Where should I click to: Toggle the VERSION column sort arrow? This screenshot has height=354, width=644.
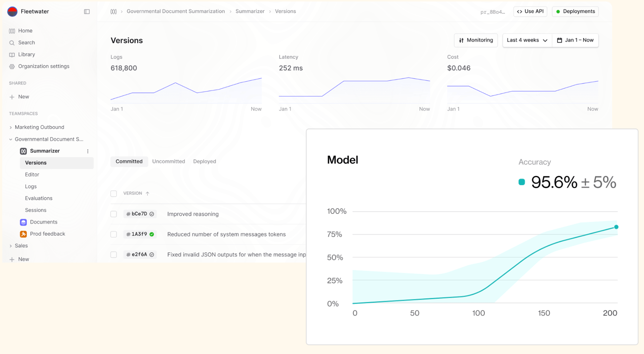click(x=147, y=193)
